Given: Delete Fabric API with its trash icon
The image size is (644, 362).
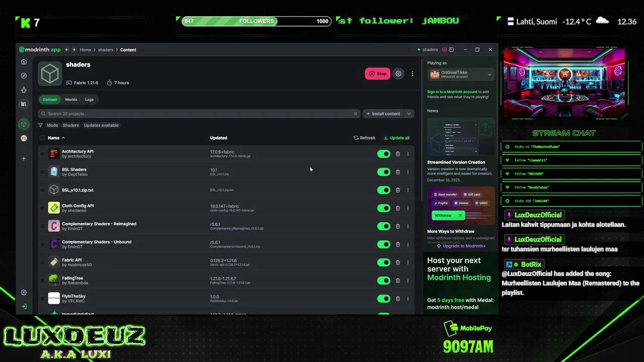Looking at the screenshot, I should coord(397,262).
